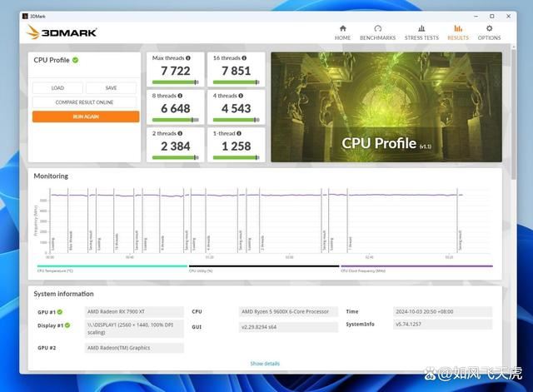Click the Max threads info icon
The width and height of the screenshot is (533, 392).
pos(188,58)
